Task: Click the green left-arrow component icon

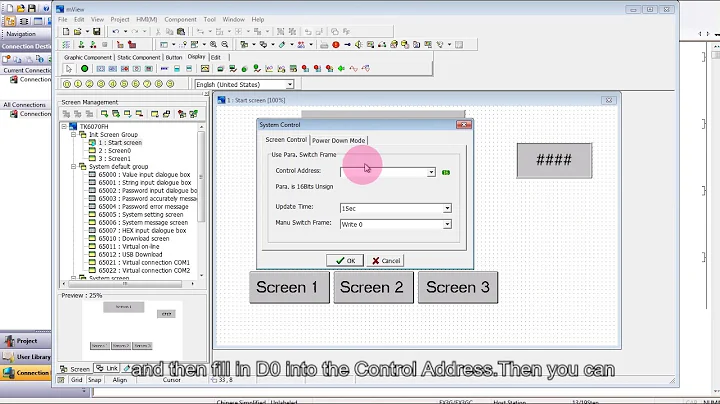Action: click(341, 69)
